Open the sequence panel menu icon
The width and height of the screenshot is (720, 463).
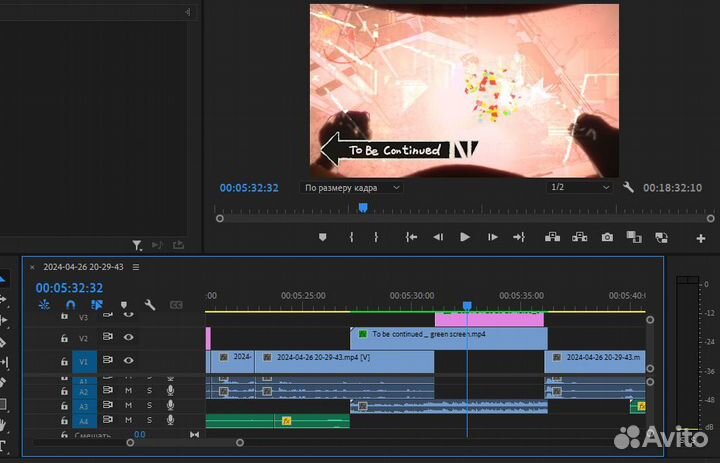point(136,267)
